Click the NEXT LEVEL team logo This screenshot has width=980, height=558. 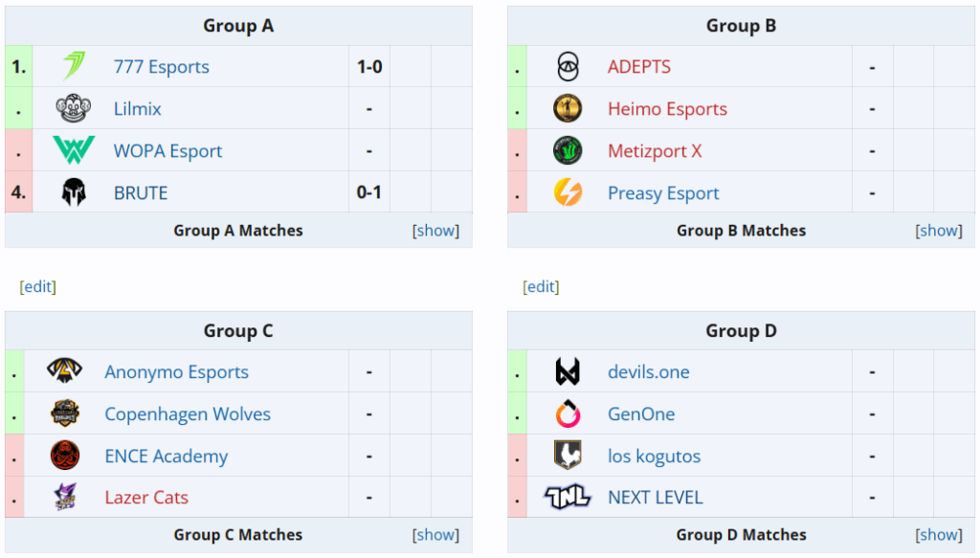tap(568, 498)
